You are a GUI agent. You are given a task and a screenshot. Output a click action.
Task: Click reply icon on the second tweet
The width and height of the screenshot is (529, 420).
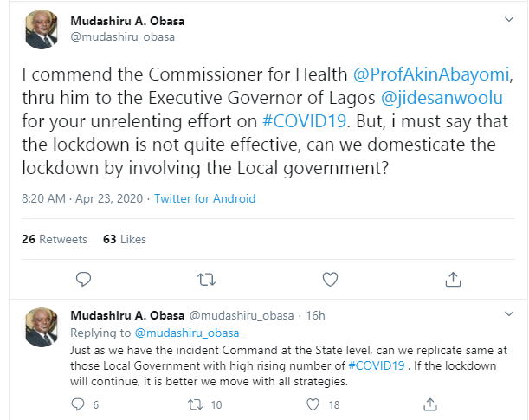[79, 404]
